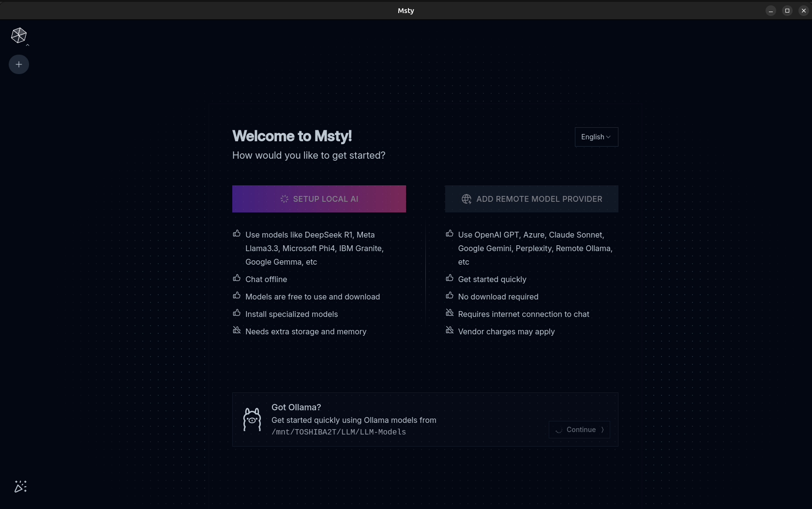This screenshot has height=509, width=812.
Task: Click the 'Chat offline' text
Action: [266, 279]
